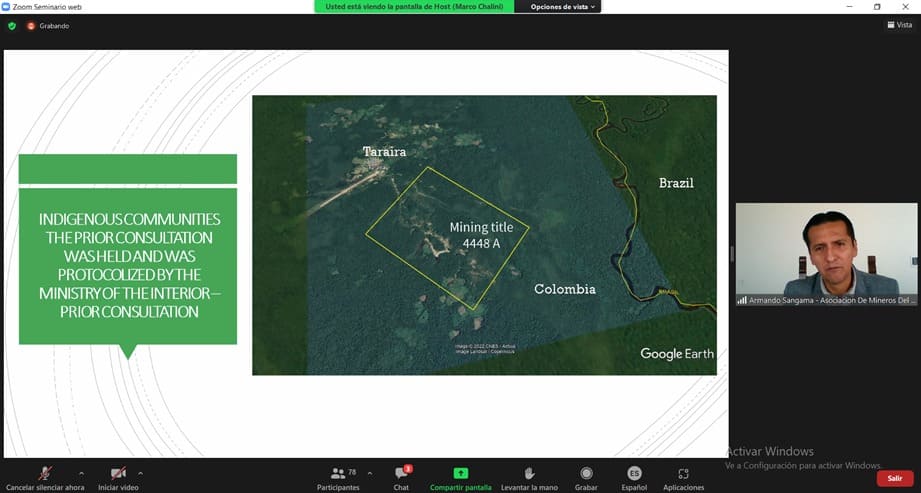Open Español interpretation language selector
Image resolution: width=921 pixels, height=493 pixels.
click(x=634, y=478)
